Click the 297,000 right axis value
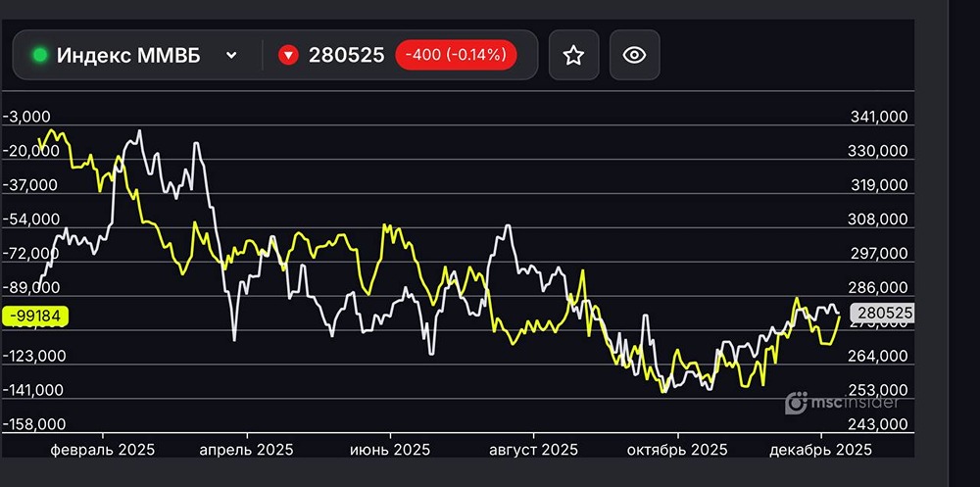Viewport: 980px width, 487px height. pyautogui.click(x=879, y=253)
